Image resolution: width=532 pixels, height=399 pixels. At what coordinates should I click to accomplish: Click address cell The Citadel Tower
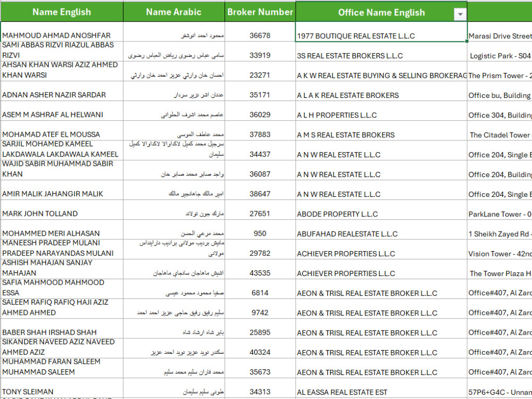pyautogui.click(x=500, y=131)
